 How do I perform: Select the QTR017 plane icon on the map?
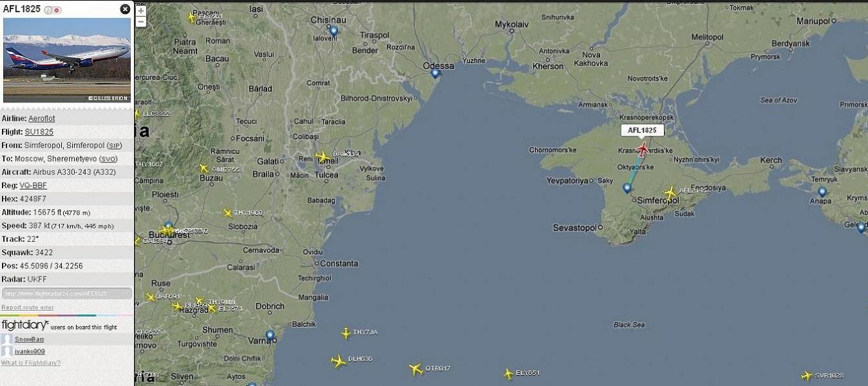click(x=416, y=369)
